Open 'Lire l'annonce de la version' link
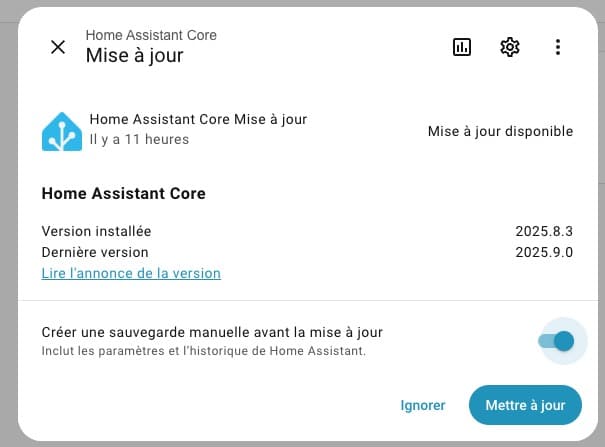Viewport: 605px width, 447px height. pos(131,273)
